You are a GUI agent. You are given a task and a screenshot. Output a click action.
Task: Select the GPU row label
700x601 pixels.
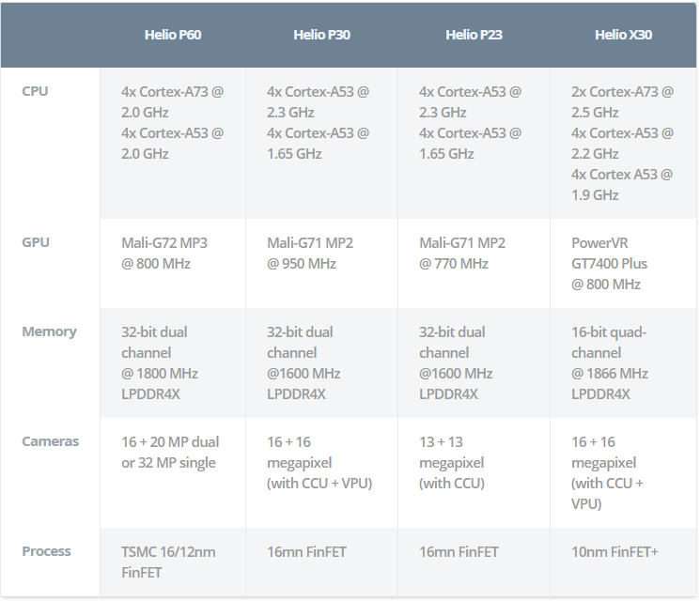click(x=36, y=242)
